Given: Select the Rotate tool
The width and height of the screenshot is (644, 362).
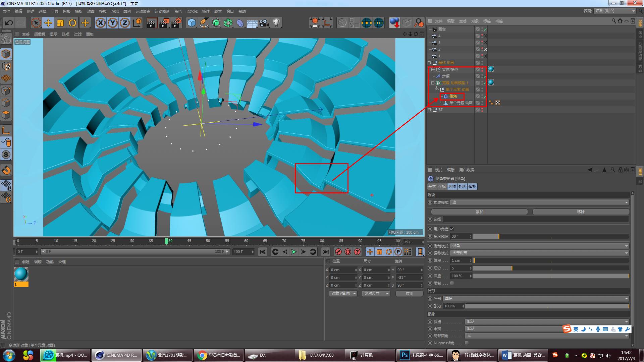Looking at the screenshot, I should 72,23.
